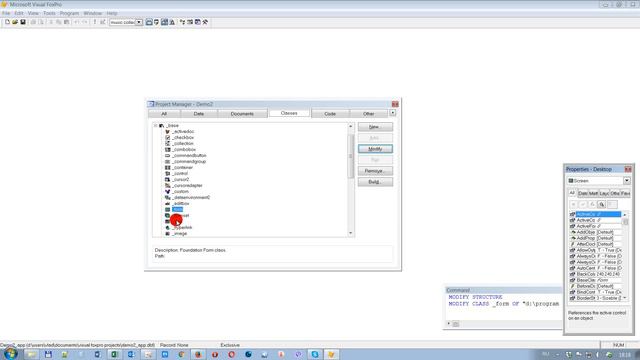Click the _hyperlink class icon in tree

(x=167, y=227)
